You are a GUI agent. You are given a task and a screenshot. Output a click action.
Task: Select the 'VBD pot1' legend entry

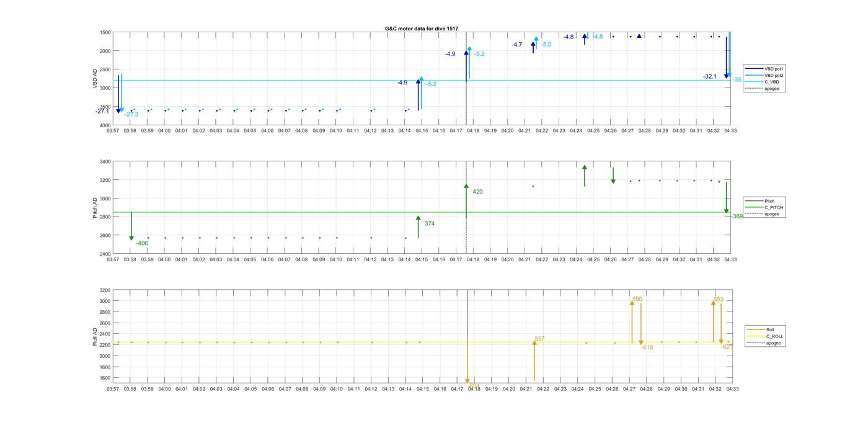[764, 69]
